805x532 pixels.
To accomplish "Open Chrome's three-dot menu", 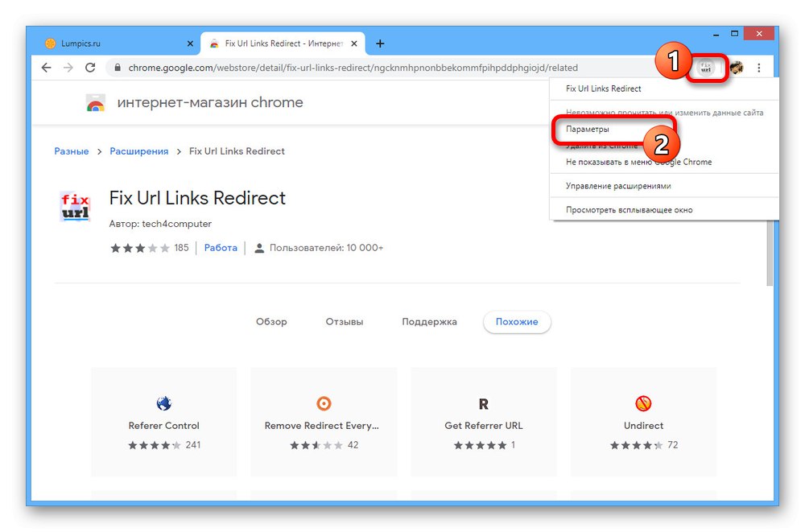I will 759,68.
